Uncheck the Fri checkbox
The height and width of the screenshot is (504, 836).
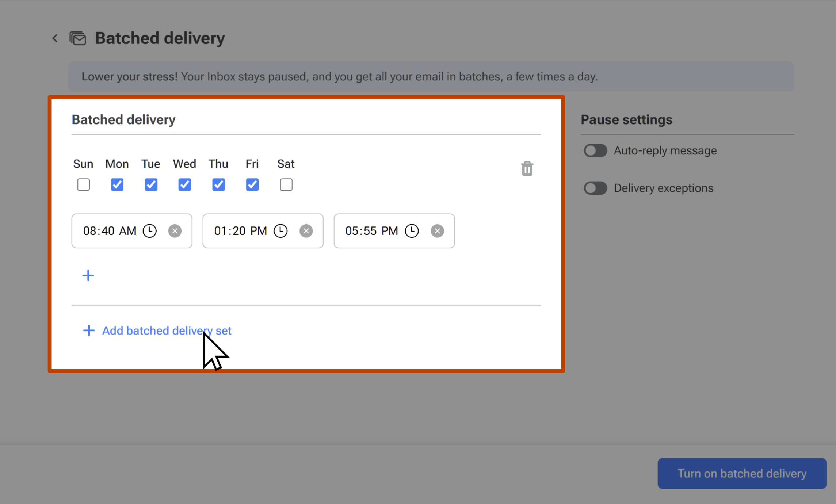252,185
